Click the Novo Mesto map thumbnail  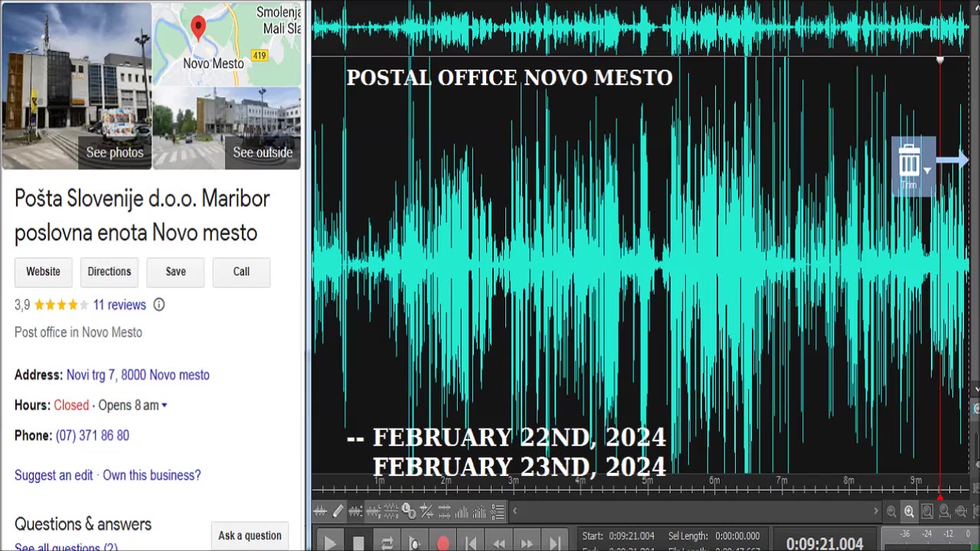click(227, 43)
